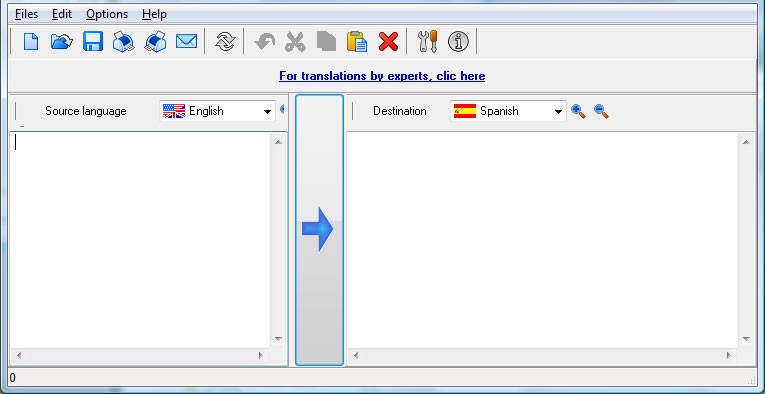Click the status bar '0' counter
765x394 pixels.
pyautogui.click(x=12, y=377)
